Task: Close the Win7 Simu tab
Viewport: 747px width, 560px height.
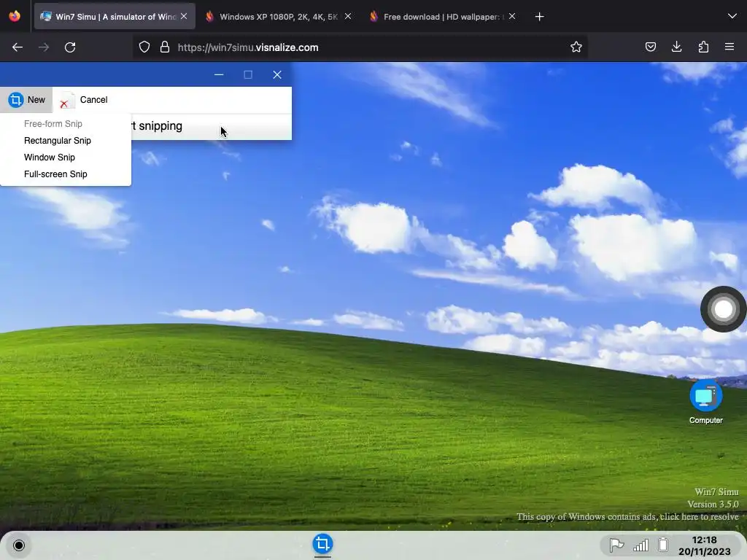Action: tap(184, 16)
